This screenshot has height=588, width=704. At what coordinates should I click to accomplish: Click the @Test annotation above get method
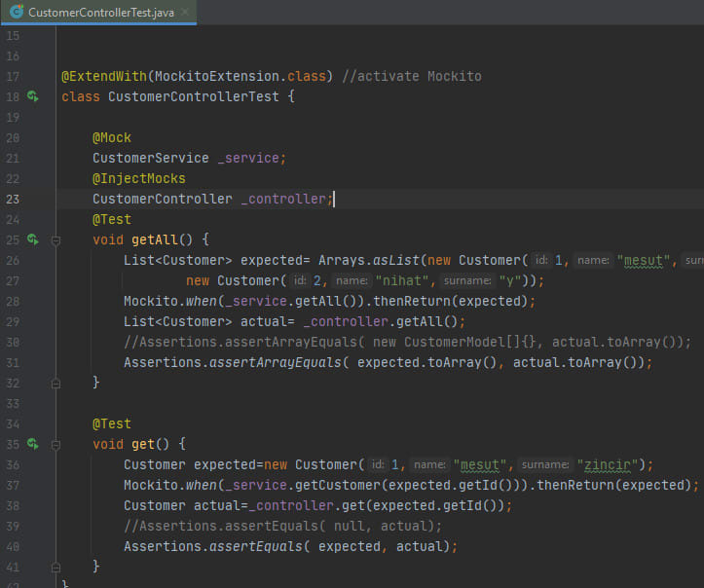(x=112, y=423)
